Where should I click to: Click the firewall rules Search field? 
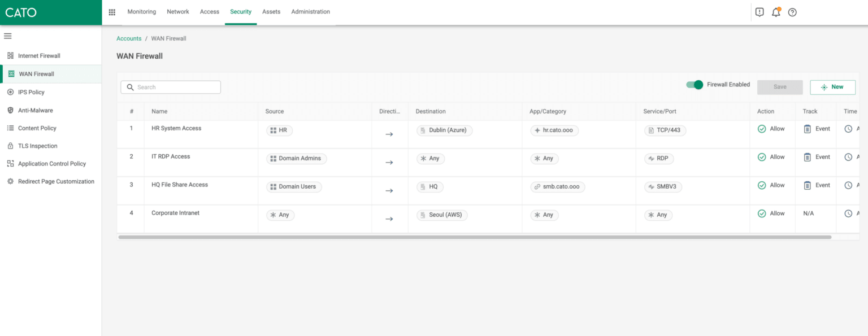(171, 87)
